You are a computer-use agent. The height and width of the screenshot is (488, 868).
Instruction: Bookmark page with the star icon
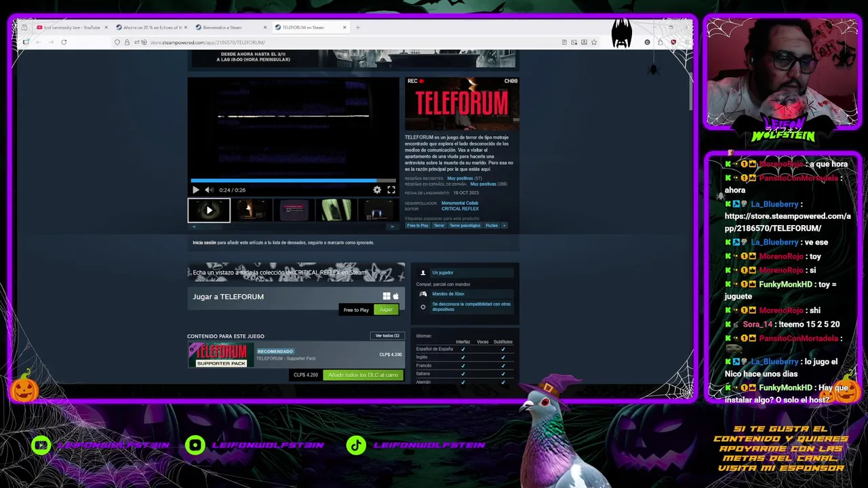[594, 42]
